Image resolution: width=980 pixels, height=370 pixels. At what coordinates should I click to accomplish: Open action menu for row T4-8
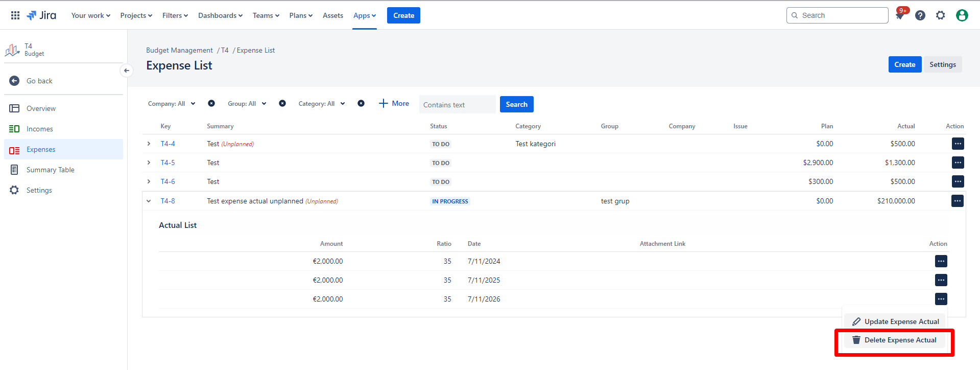pos(958,201)
